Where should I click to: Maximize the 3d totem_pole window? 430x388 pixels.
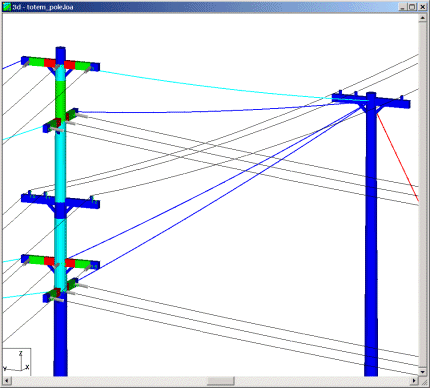(412, 7)
